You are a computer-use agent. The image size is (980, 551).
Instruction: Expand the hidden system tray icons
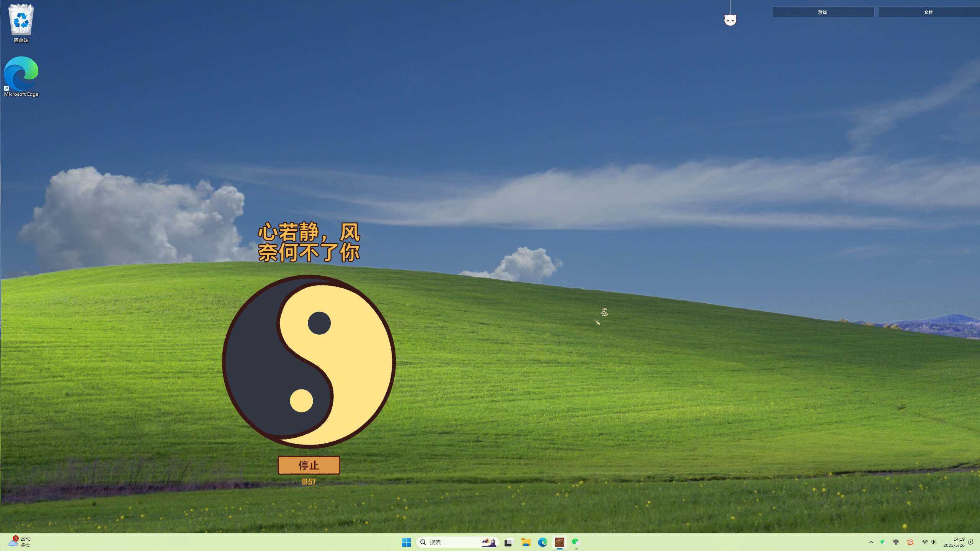point(871,542)
